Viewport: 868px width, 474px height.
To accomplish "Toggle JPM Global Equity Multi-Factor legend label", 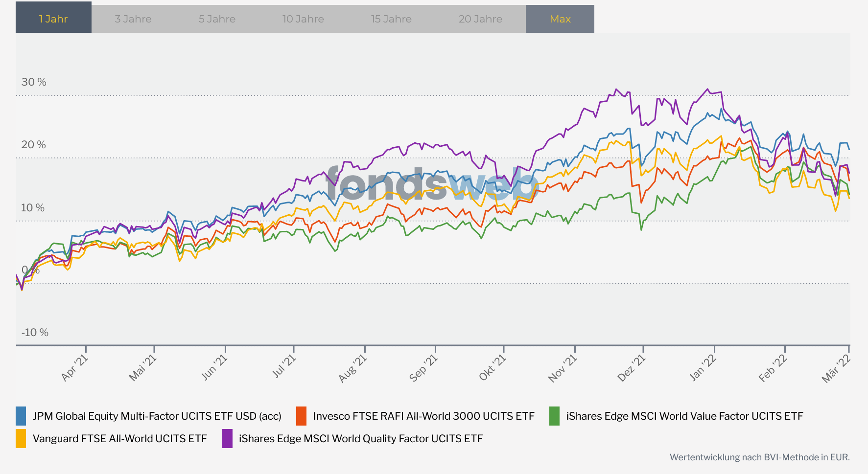I will [157, 416].
